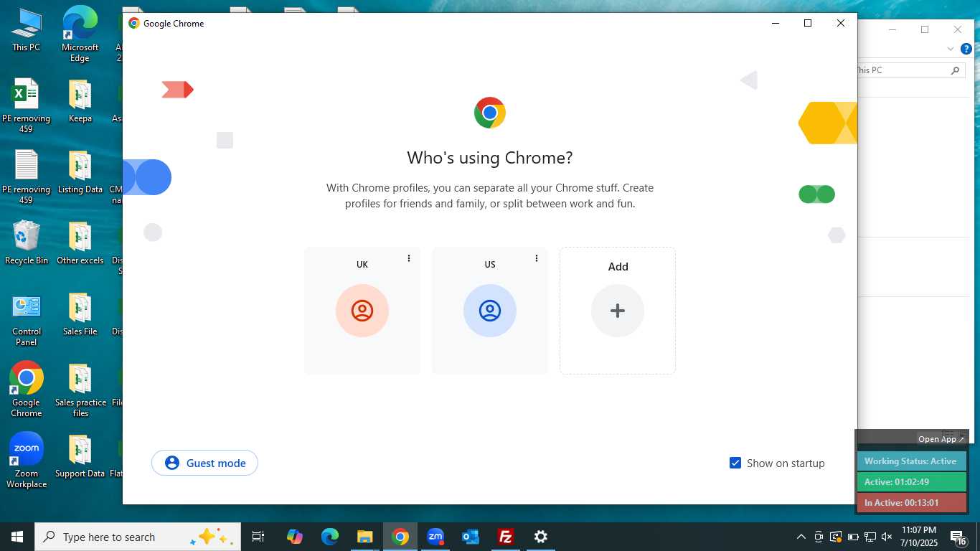Open Guest mode

click(204, 463)
